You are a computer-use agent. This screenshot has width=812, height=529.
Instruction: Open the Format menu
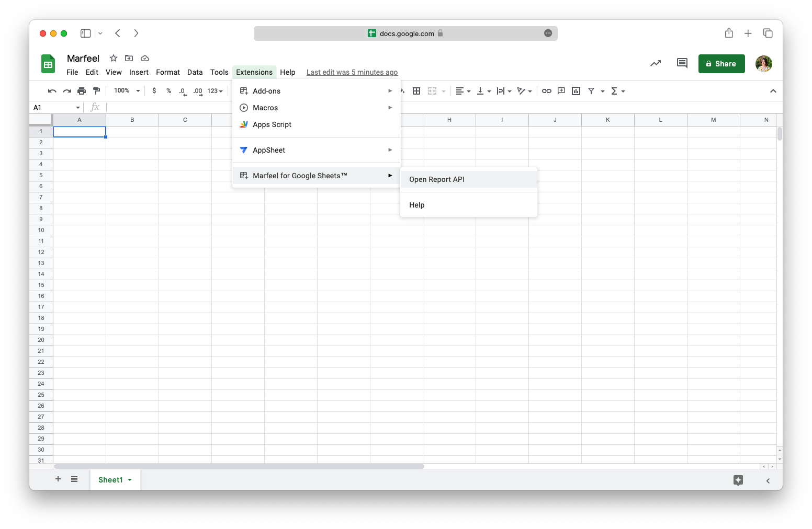(x=167, y=72)
